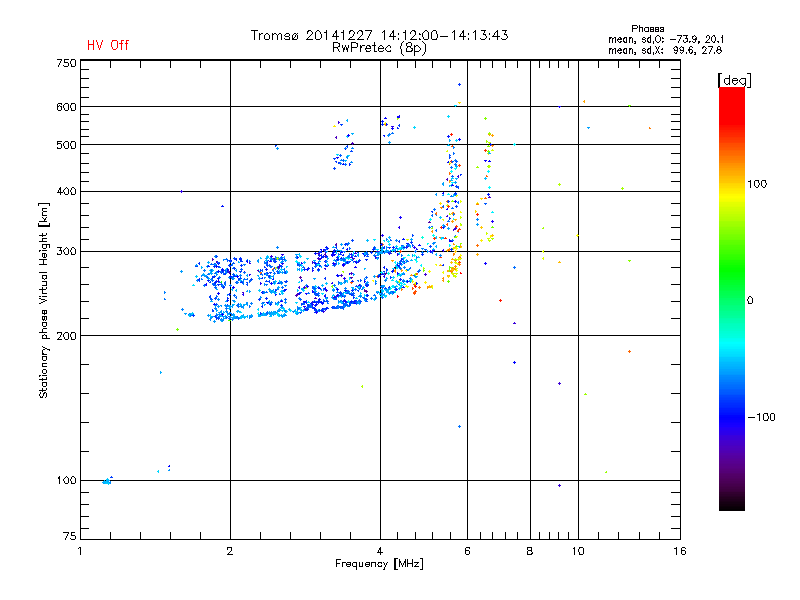Image resolution: width=800 pixels, height=600 pixels.
Task: Click the 'mean, sd,O: -73.9, 20.1' line
Action: [x=666, y=39]
